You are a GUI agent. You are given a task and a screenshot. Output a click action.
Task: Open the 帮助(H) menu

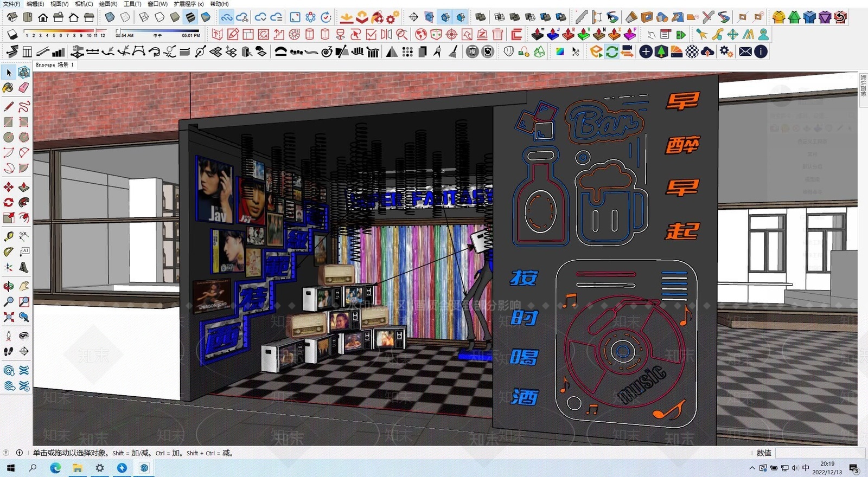pos(219,4)
